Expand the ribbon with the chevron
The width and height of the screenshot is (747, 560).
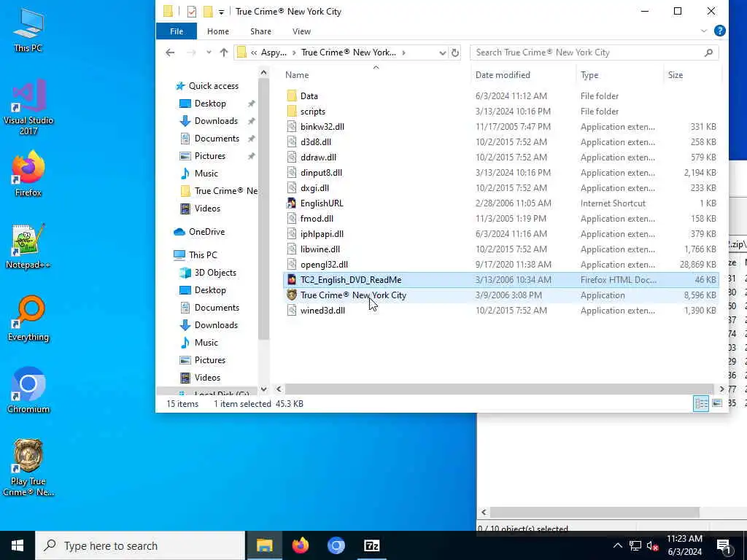pyautogui.click(x=704, y=31)
